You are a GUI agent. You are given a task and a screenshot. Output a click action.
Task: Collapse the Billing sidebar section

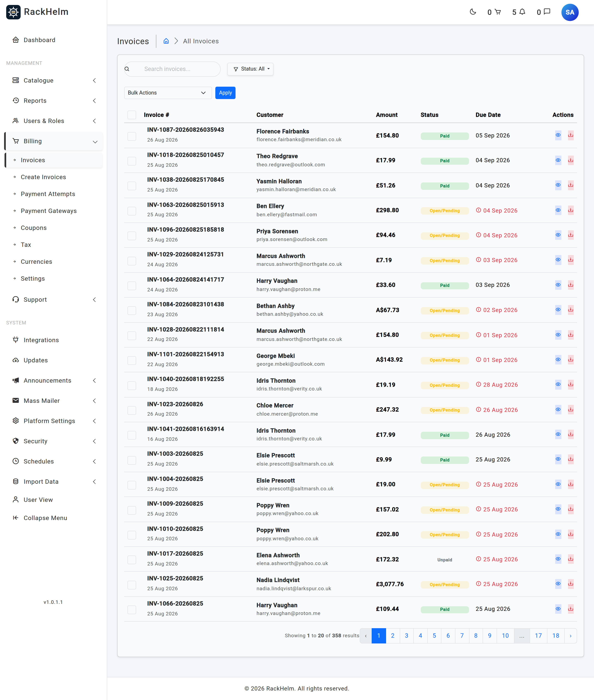coord(54,141)
